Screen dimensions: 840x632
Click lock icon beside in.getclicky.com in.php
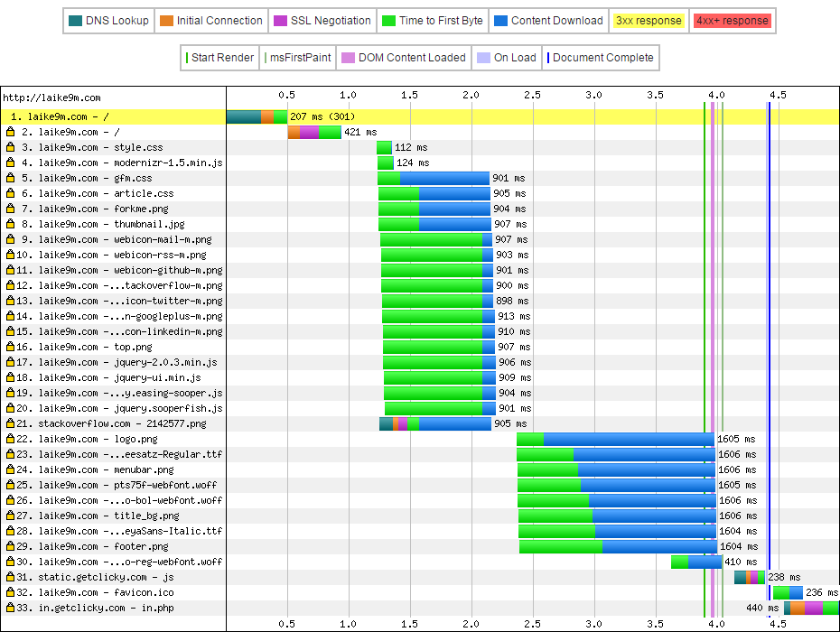click(10, 608)
